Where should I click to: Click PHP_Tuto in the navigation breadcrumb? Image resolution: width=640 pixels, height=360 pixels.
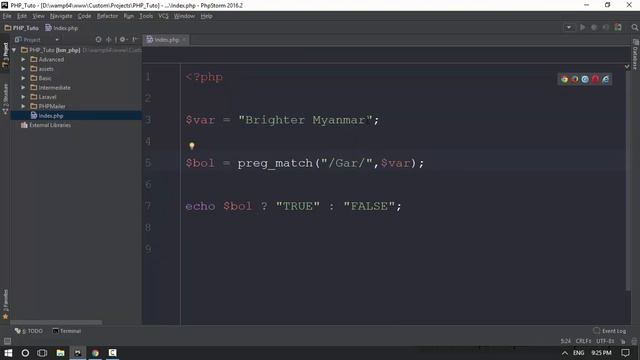click(22, 28)
